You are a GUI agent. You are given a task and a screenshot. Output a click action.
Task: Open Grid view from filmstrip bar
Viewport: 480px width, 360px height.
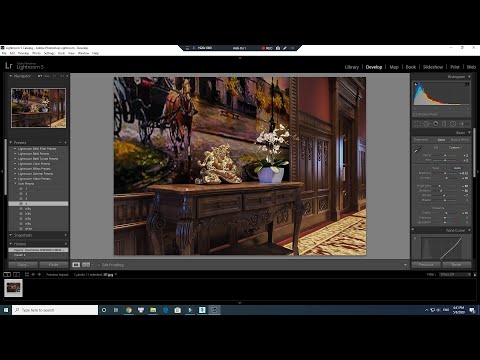(27, 274)
